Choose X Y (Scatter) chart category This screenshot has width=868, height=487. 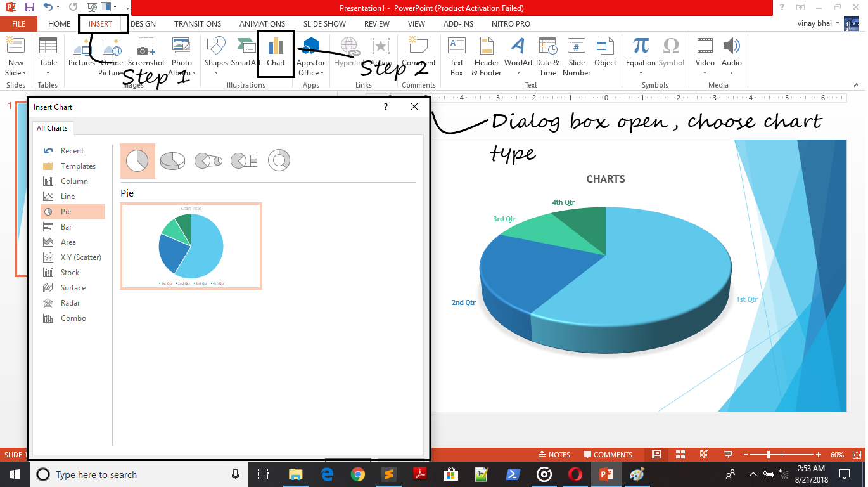click(80, 257)
